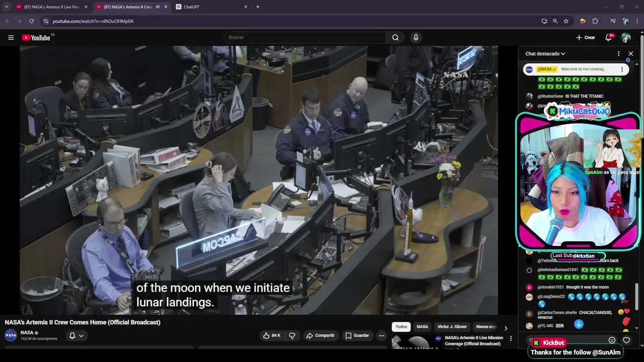The height and width of the screenshot is (362, 644).
Task: Click the Crear button
Action: 586,38
